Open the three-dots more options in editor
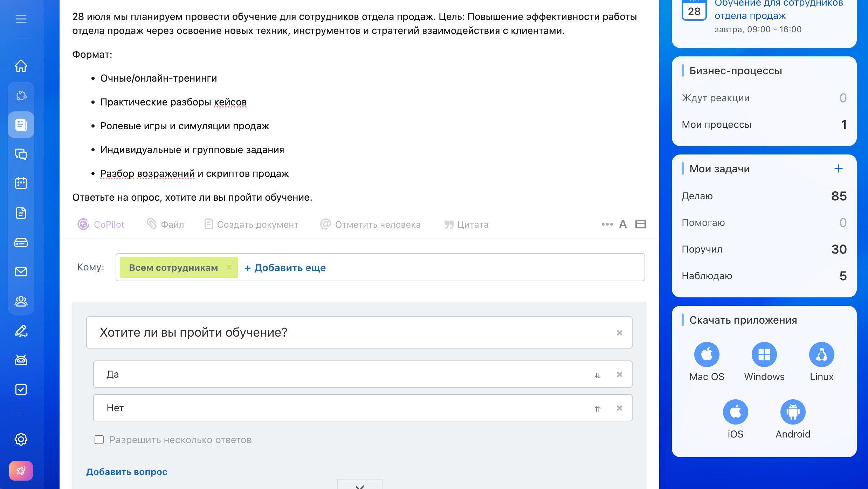Screen dimensions: 868x489 coord(607,224)
